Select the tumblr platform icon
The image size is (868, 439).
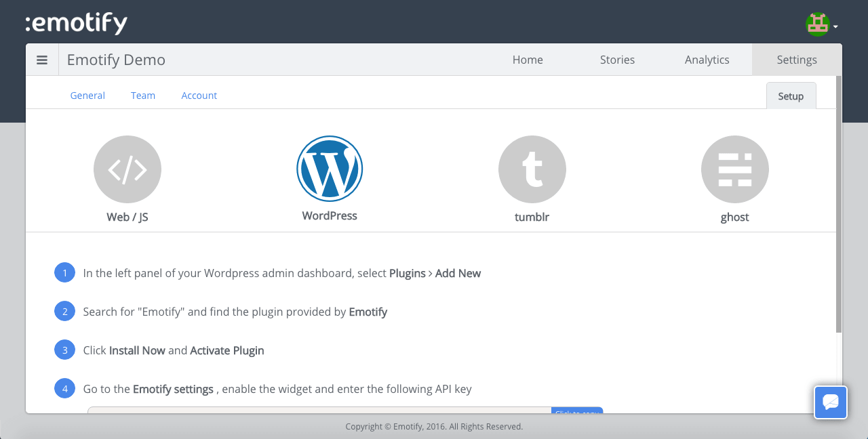(532, 169)
